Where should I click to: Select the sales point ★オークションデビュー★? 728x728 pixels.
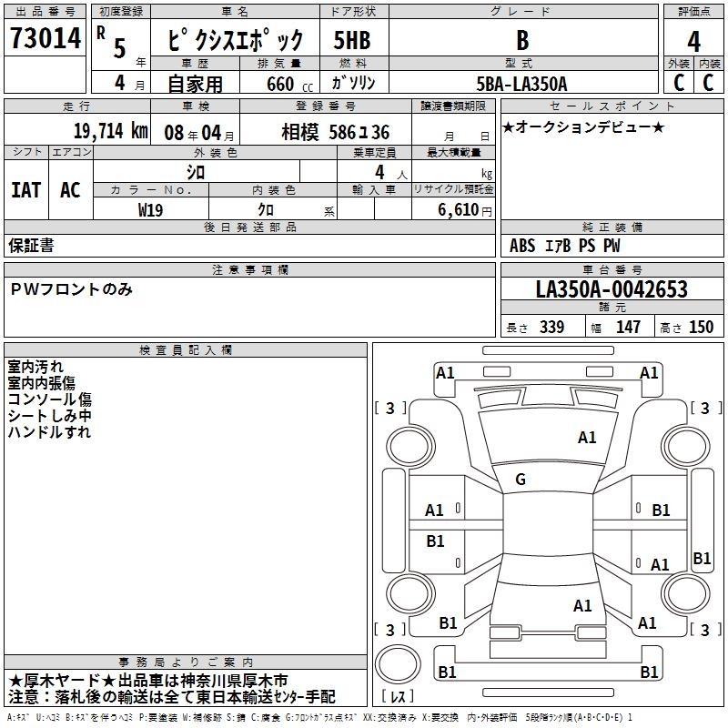pos(583,127)
